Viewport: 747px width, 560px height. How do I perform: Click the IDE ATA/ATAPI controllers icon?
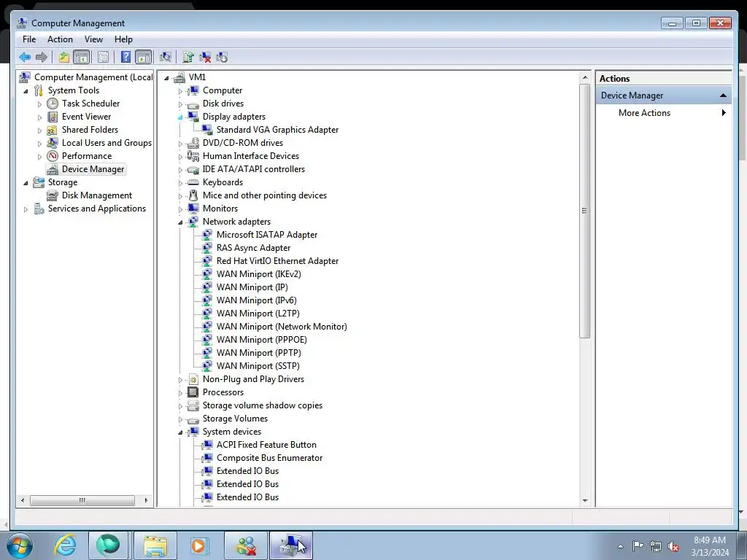193,169
